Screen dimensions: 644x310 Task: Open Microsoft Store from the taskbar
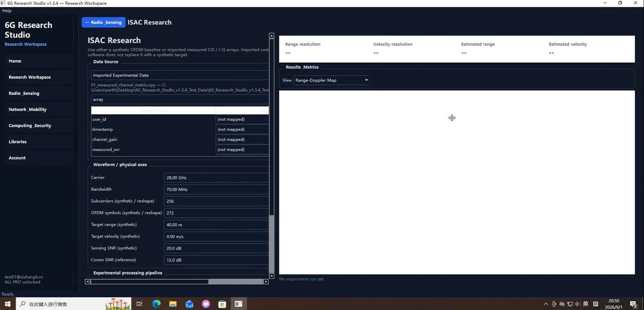pos(222,304)
